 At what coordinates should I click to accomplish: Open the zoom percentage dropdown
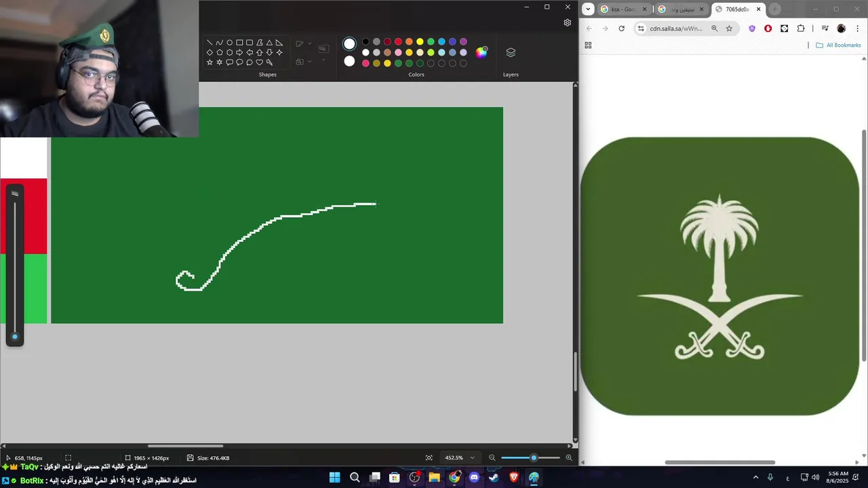point(473,457)
